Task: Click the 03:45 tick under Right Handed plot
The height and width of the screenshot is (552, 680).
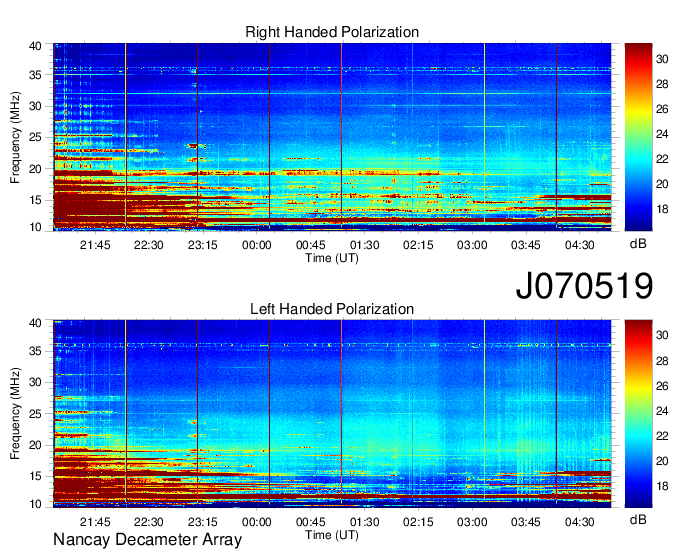Action: coord(526,245)
